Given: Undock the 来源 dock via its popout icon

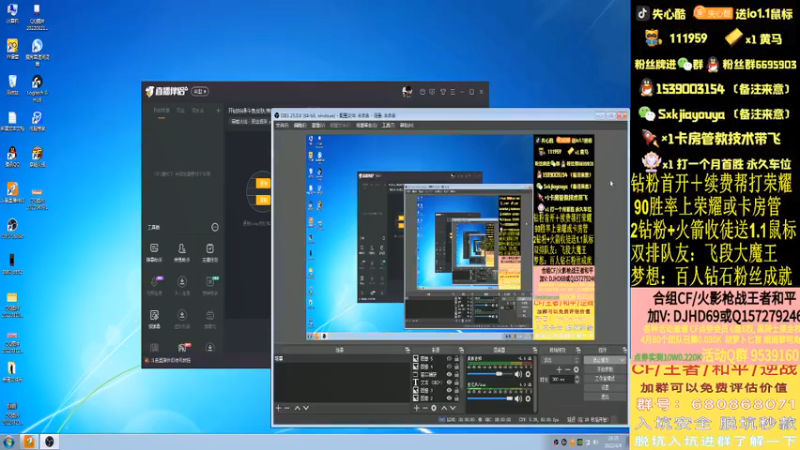Looking at the screenshot, I should (x=461, y=350).
